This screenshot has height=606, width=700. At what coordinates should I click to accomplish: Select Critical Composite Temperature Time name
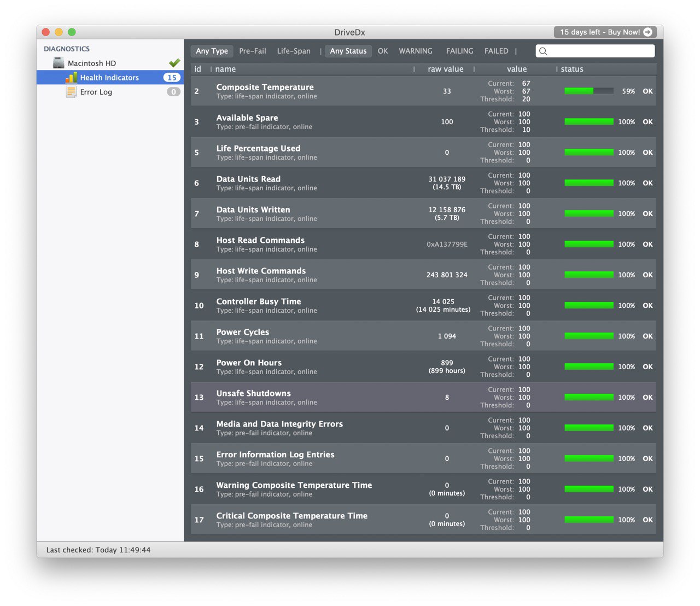pyautogui.click(x=291, y=516)
